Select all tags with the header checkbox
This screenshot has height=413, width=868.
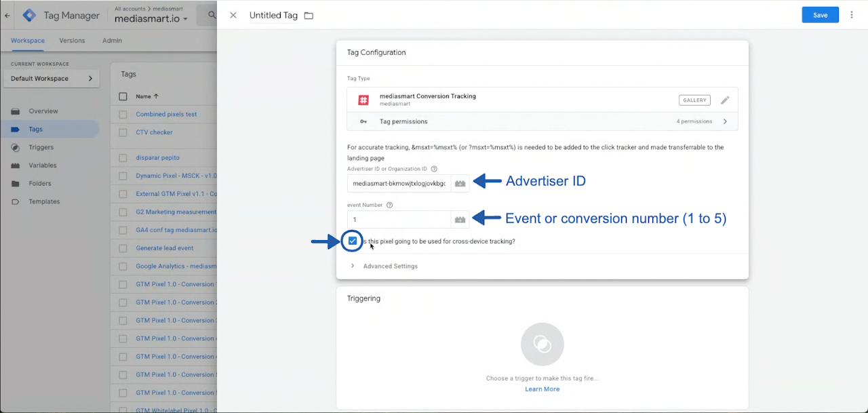(123, 96)
